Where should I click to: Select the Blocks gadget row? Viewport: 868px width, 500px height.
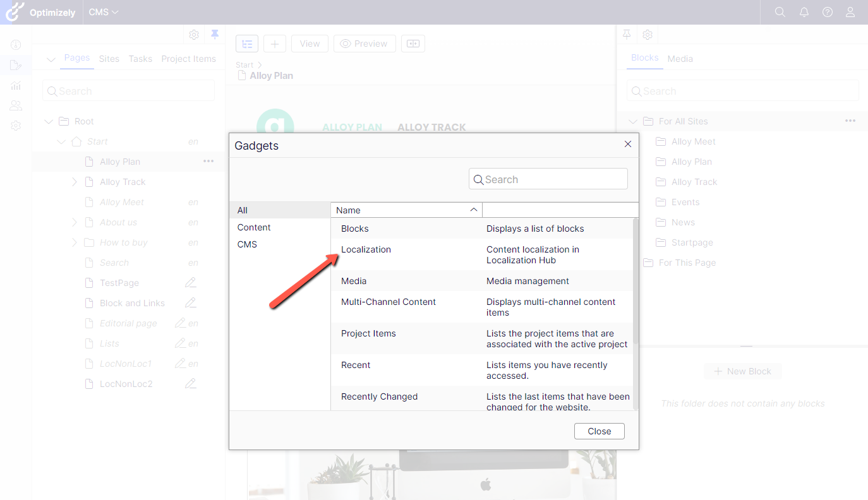(x=481, y=229)
